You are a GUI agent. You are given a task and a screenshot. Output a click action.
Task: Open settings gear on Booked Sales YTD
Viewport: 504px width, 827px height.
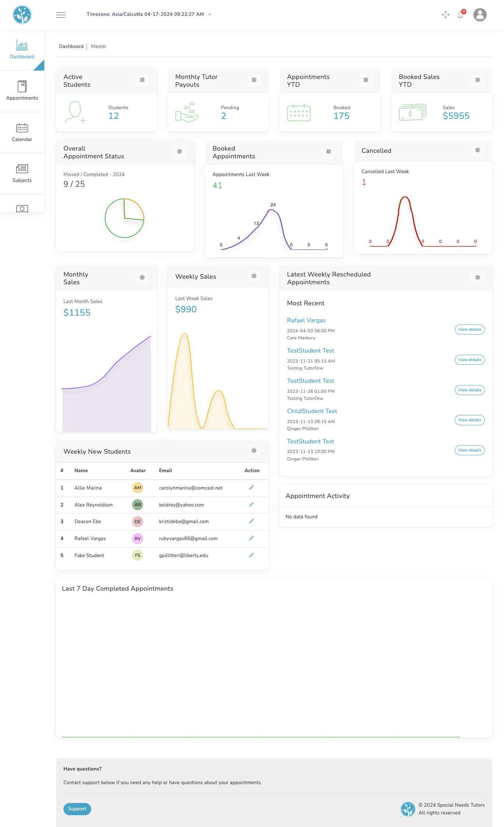point(477,80)
